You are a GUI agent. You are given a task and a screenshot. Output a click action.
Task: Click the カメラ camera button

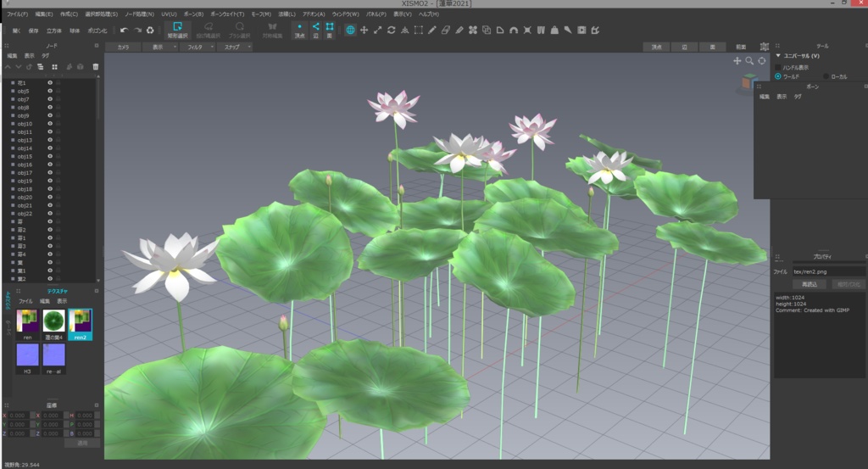point(123,47)
